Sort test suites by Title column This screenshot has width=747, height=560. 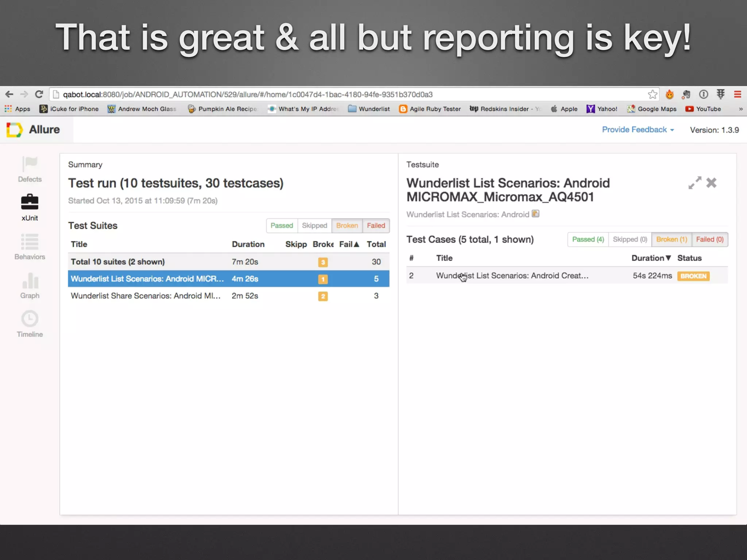point(79,244)
